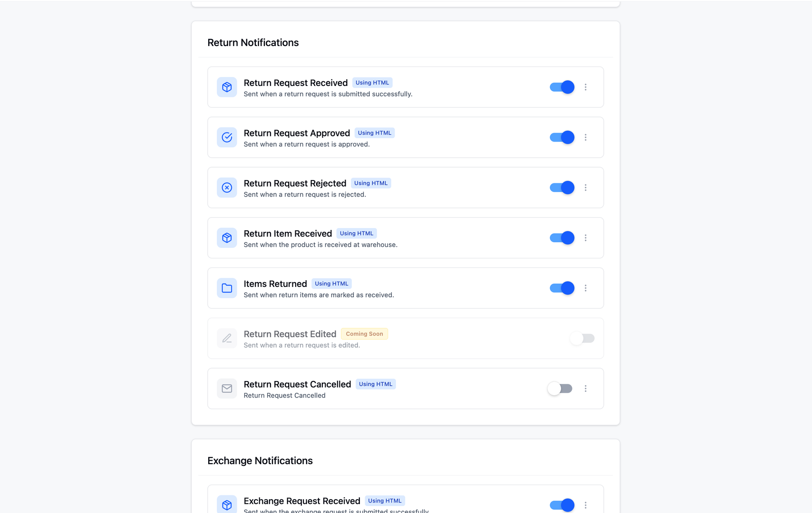This screenshot has width=812, height=513.
Task: Click the Return Request Approved title
Action: [297, 133]
